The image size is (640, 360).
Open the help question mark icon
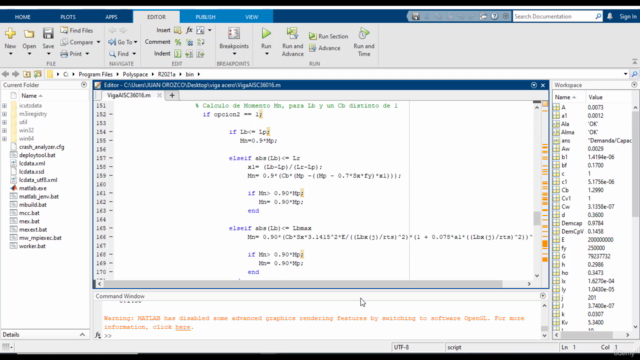click(494, 16)
